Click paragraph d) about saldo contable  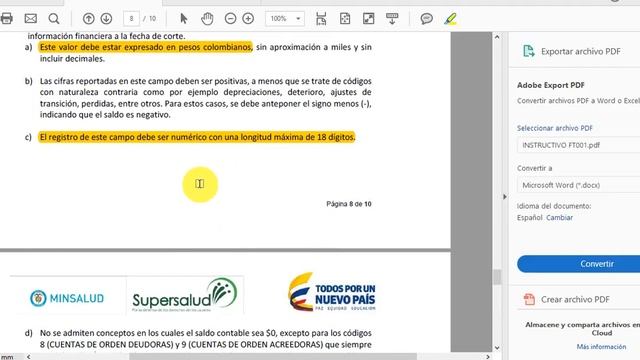(x=205, y=339)
